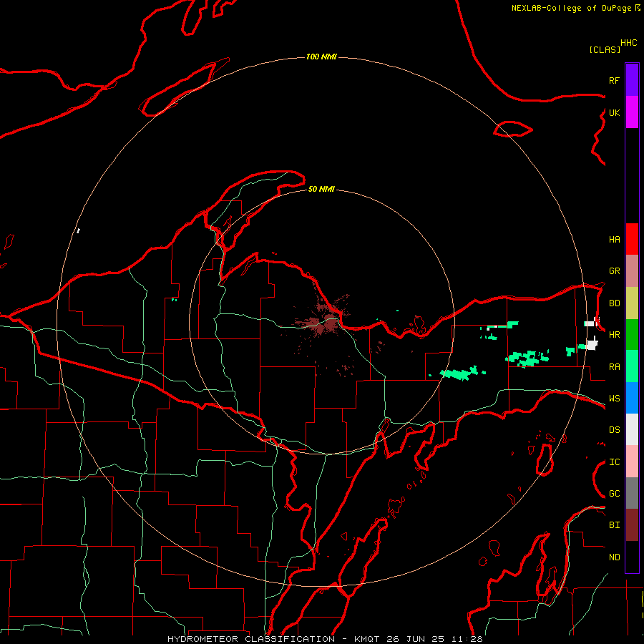The width and height of the screenshot is (644, 644).
Task: Click the ND legend label
Action: point(614,557)
